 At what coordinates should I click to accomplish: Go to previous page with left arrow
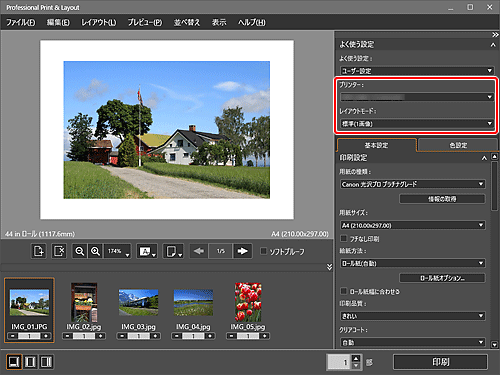tap(199, 251)
